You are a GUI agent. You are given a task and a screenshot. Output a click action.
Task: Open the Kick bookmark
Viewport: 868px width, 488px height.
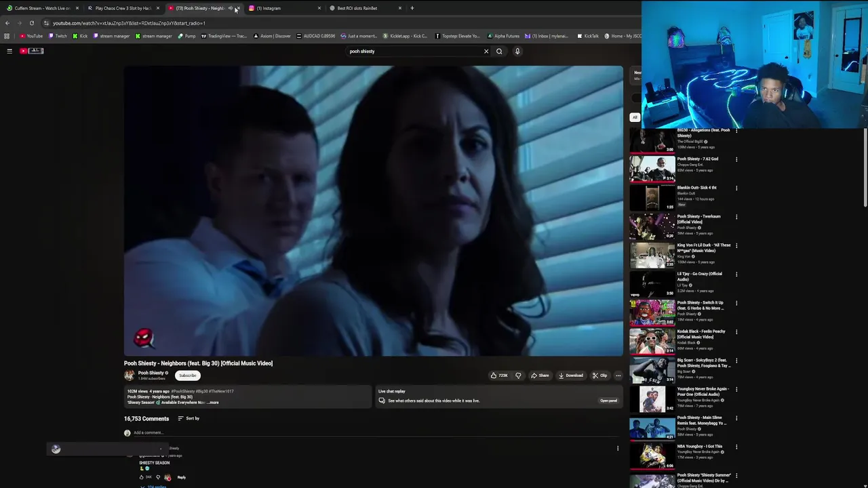[x=81, y=36]
